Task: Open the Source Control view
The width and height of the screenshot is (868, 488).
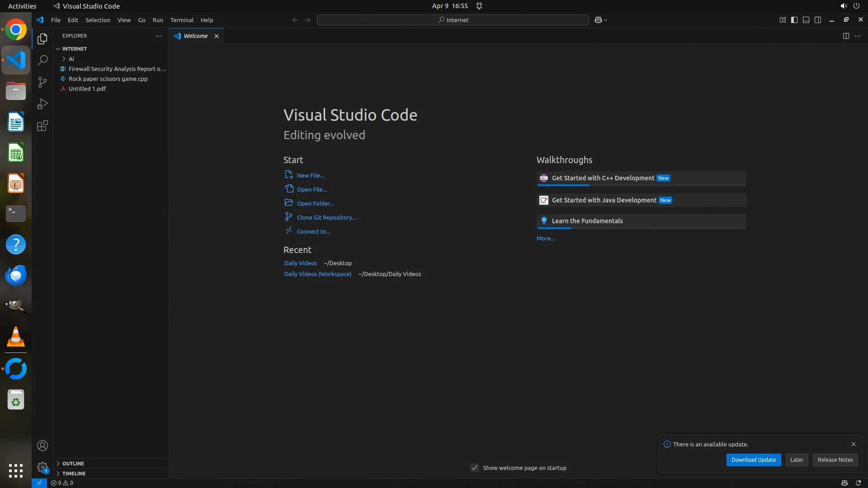Action: click(x=42, y=82)
